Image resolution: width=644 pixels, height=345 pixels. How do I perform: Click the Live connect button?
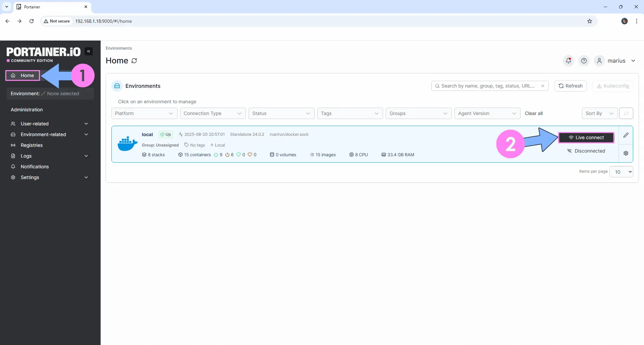(x=586, y=137)
